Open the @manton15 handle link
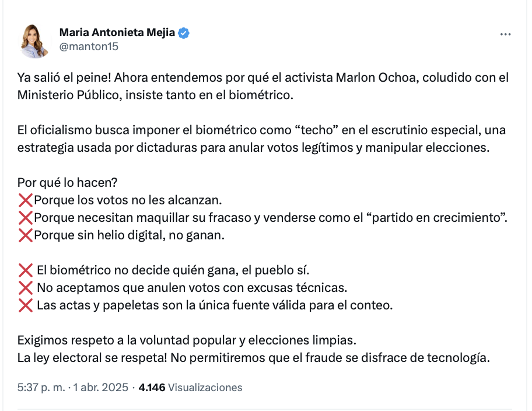 (89, 47)
